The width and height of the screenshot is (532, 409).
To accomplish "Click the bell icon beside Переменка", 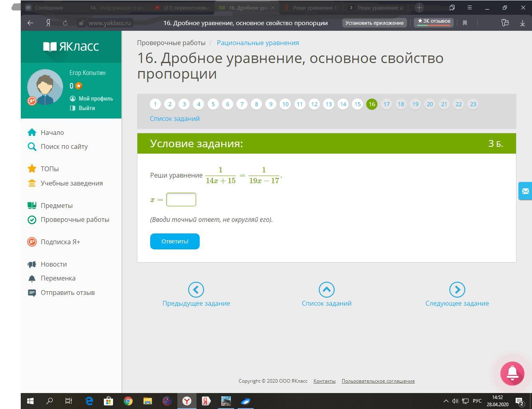I will click(x=32, y=278).
